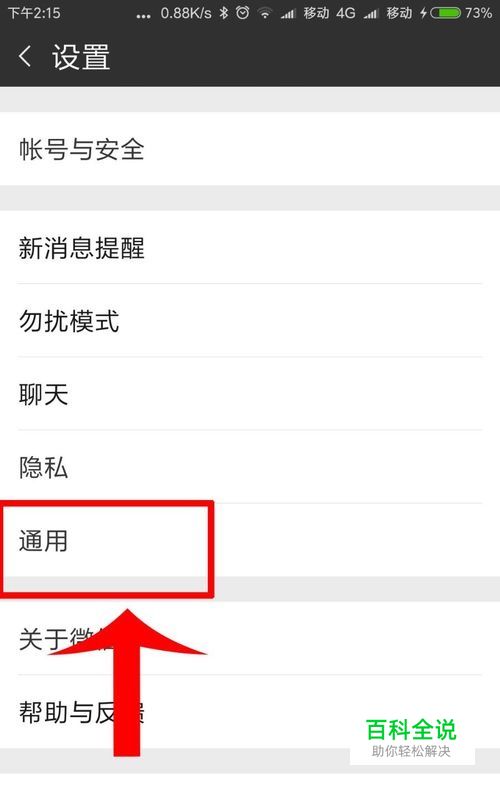This screenshot has height=790, width=500.
Task: Click the 百科全说 watermark logo
Action: coord(411,738)
